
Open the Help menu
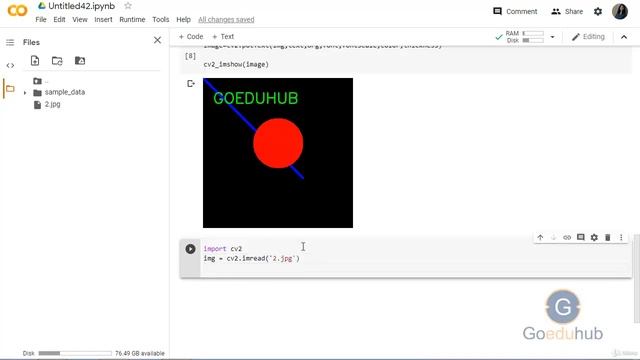183,20
